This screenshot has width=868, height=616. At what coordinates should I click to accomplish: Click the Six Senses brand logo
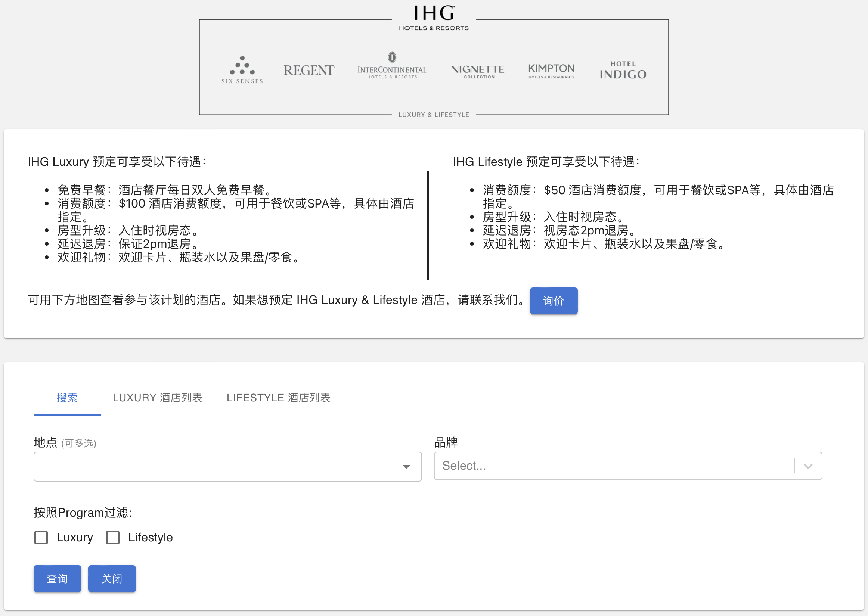[x=242, y=70]
